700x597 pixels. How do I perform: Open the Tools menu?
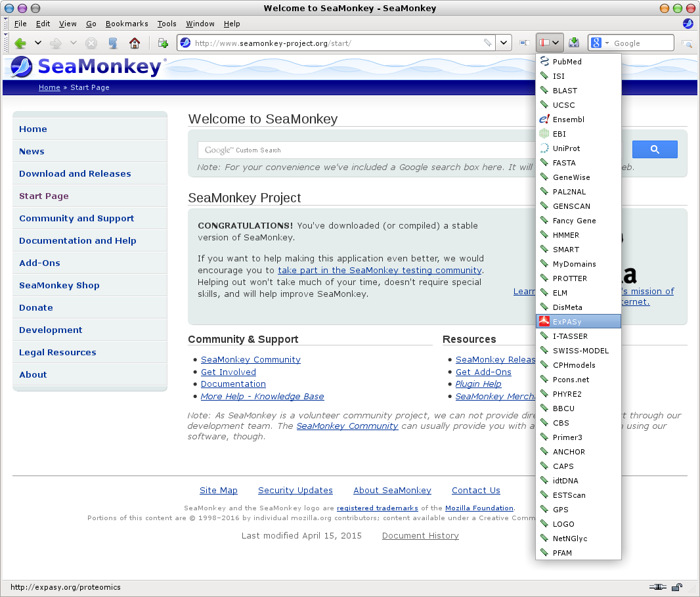pos(167,24)
